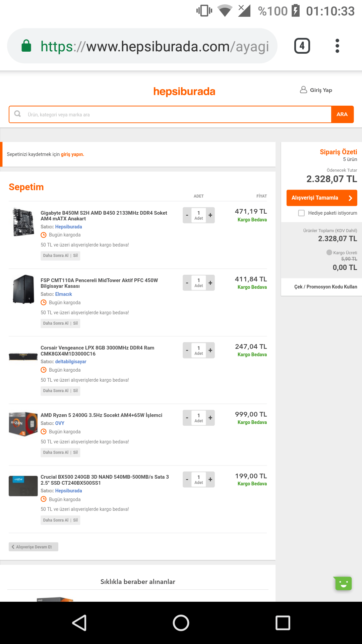This screenshot has height=644, width=362.
Task: Open the Chrome three-dot overflow menu
Action: click(337, 46)
